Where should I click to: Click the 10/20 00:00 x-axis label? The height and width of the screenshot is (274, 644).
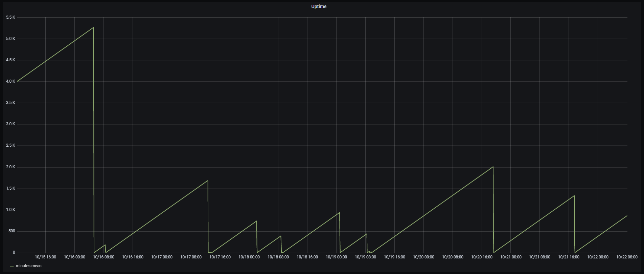coord(423,257)
